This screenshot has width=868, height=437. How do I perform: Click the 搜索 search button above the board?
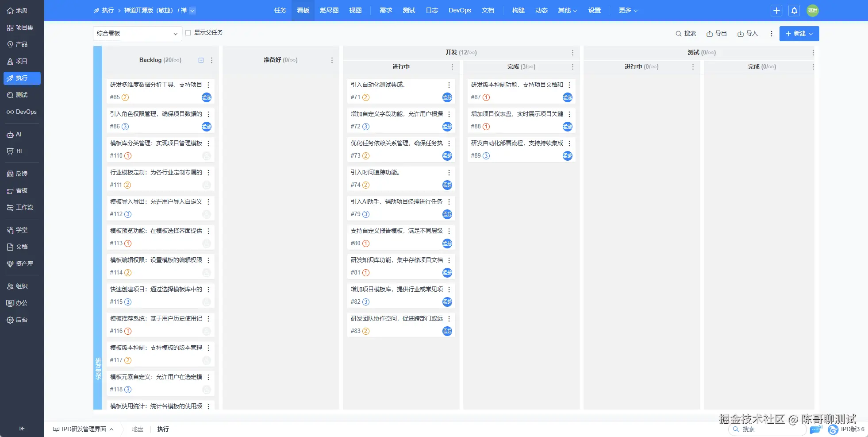pyautogui.click(x=686, y=33)
